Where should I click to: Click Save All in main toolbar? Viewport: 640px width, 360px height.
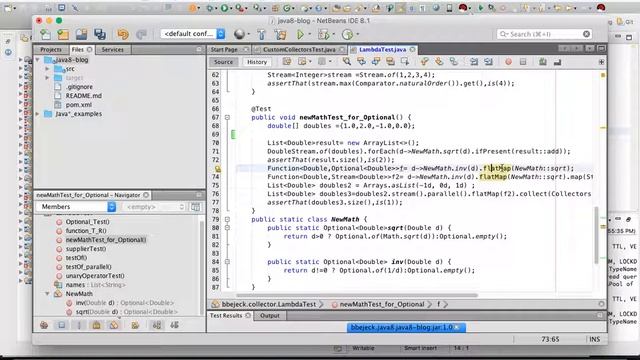click(100, 35)
